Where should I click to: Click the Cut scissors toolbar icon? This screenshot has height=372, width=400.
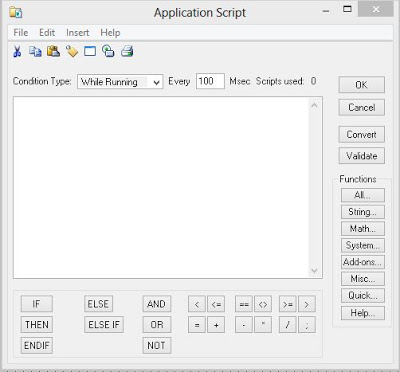coord(17,51)
